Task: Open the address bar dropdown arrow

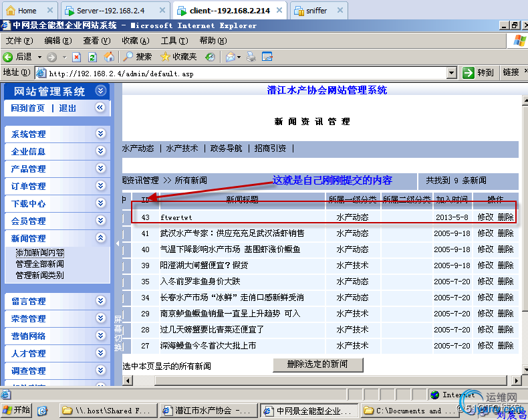Action: click(x=451, y=73)
